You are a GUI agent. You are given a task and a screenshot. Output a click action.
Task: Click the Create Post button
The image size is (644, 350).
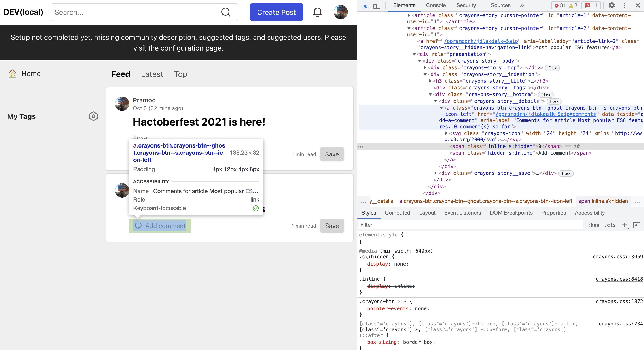[276, 12]
